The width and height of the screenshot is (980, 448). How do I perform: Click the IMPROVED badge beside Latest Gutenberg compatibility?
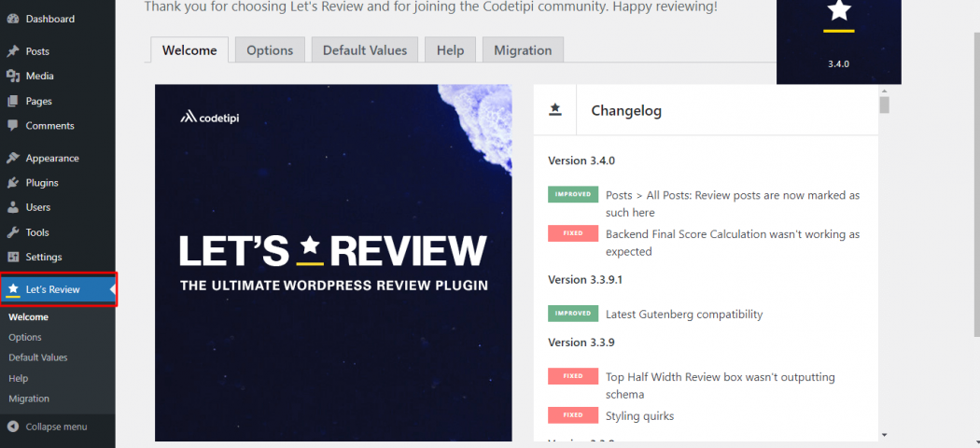tap(573, 313)
